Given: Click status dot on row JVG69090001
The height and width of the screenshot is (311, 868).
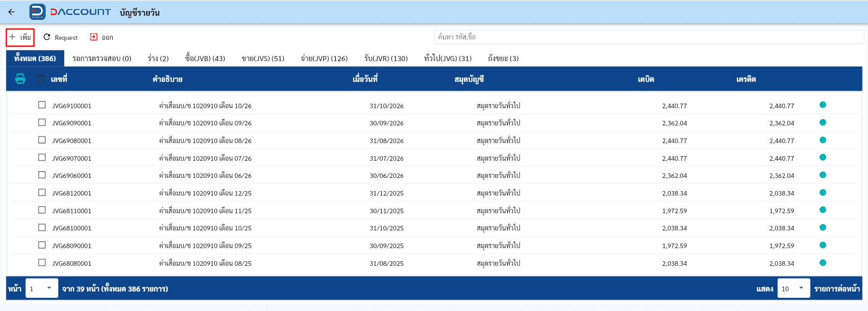Looking at the screenshot, I should 823,122.
